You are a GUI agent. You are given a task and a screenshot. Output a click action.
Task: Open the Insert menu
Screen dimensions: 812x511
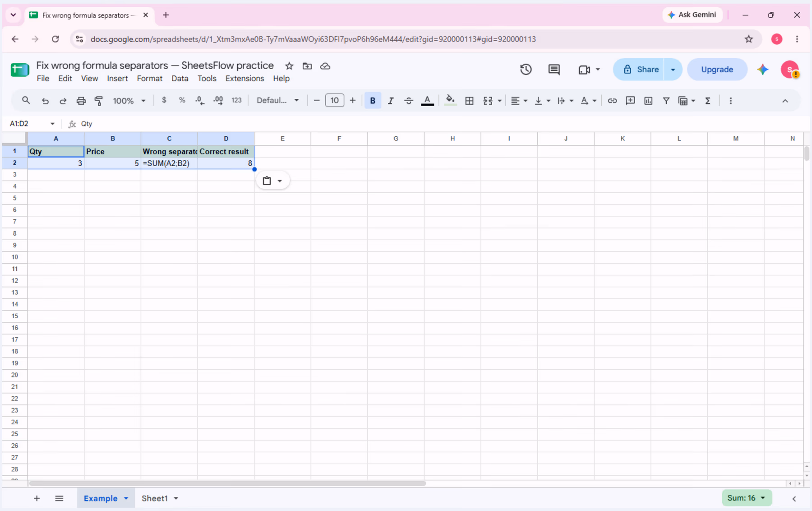pos(117,79)
